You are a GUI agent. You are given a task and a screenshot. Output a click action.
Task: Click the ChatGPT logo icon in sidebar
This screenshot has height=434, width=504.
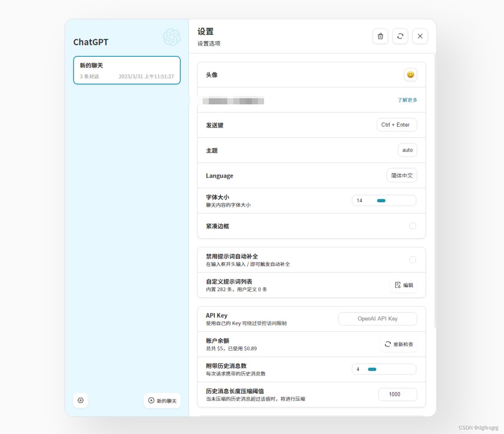coord(171,37)
